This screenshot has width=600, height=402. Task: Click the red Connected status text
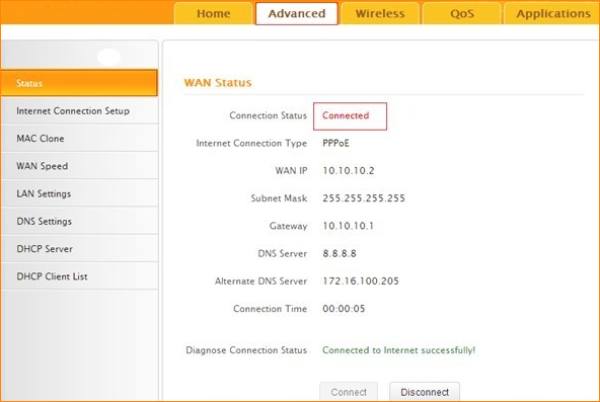346,116
